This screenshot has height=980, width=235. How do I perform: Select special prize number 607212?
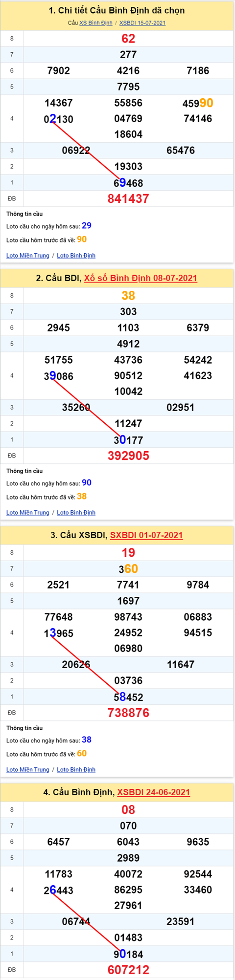coord(128,970)
